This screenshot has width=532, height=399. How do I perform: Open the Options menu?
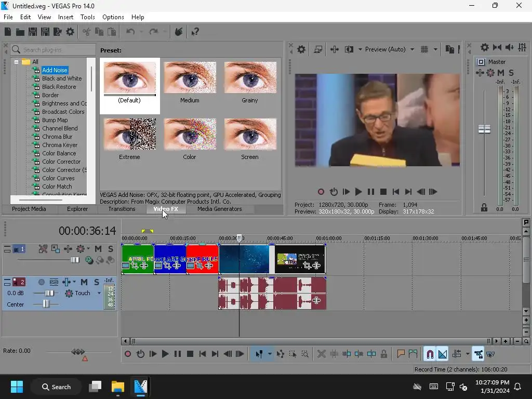click(113, 17)
